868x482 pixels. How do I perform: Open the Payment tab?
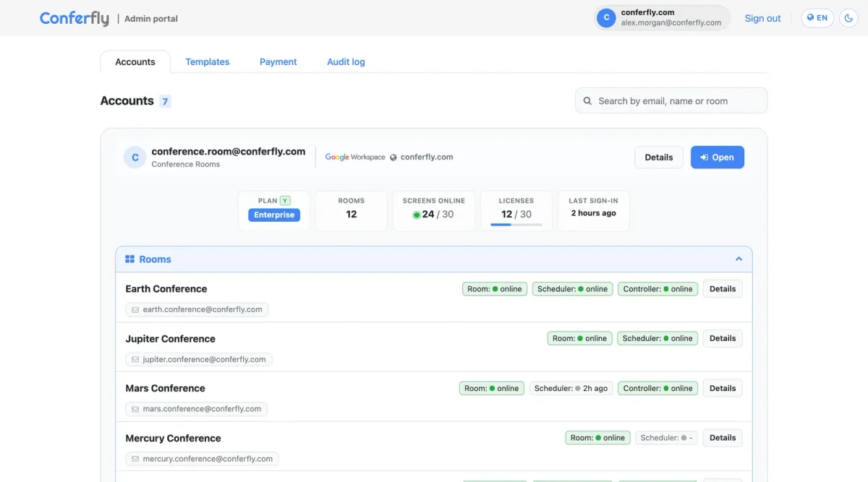click(x=278, y=62)
